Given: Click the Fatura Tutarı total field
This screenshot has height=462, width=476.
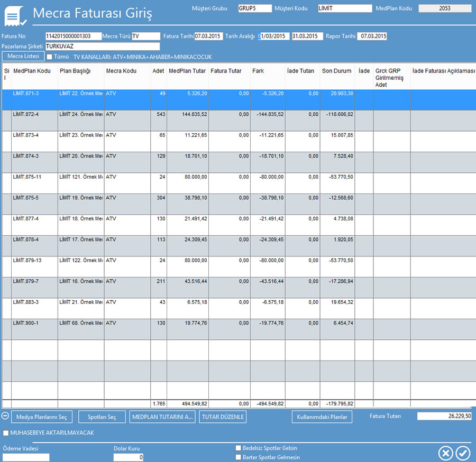Looking at the screenshot, I should pos(444,416).
